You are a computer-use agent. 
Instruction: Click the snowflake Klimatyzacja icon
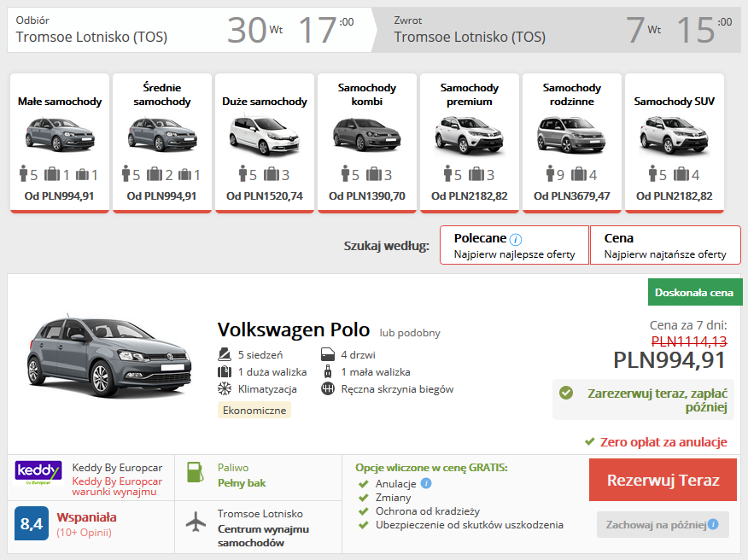pyautogui.click(x=223, y=388)
